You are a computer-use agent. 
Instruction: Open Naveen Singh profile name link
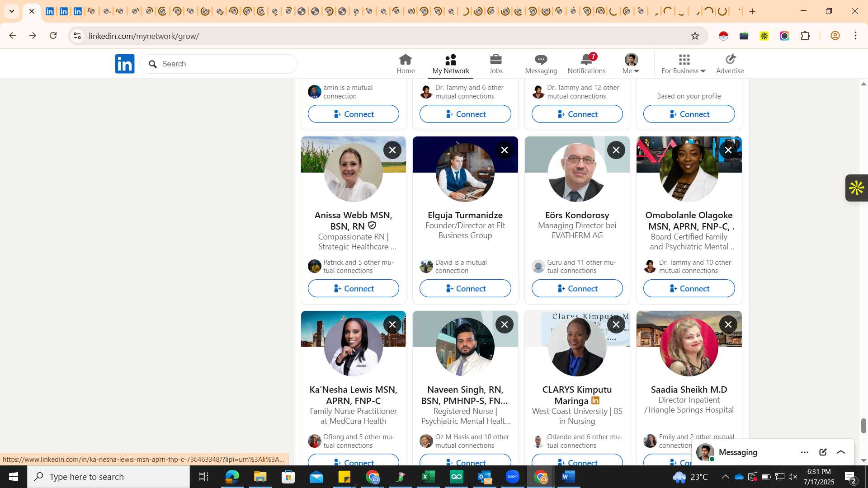pos(465,395)
